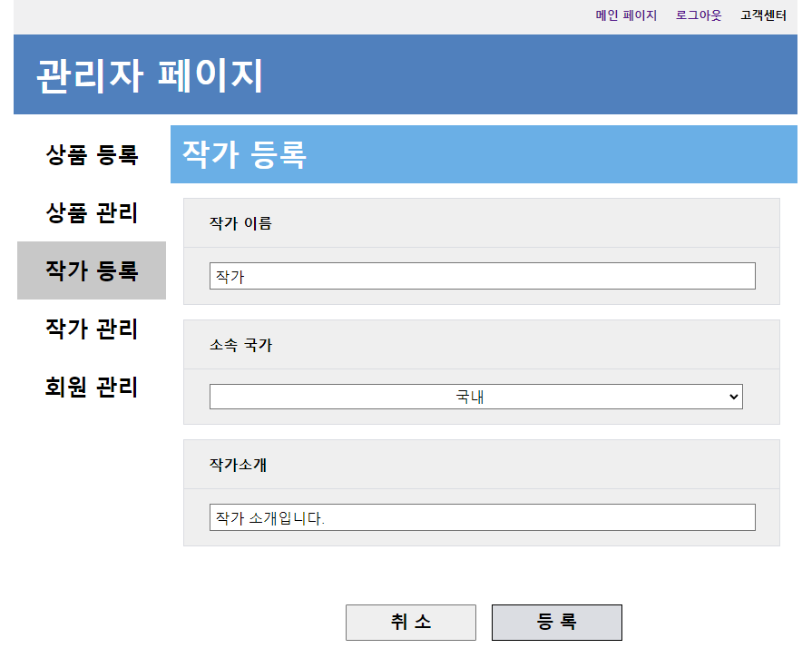
Task: Focus the 작가 이름 input field
Action: [482, 276]
